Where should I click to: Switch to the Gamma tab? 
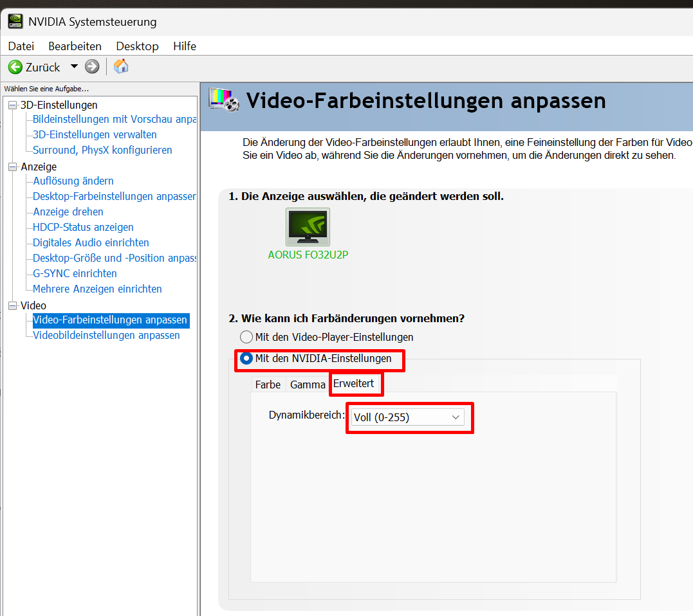[x=308, y=385]
